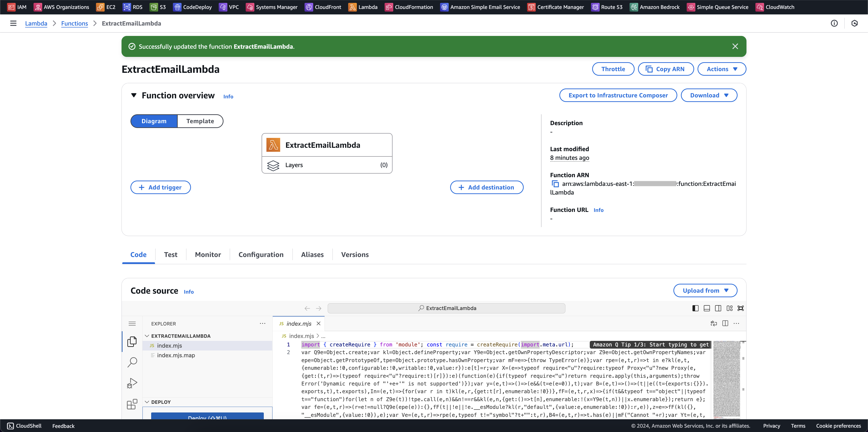This screenshot has width=868, height=432.
Task: Select the Template toggle view
Action: 200,121
